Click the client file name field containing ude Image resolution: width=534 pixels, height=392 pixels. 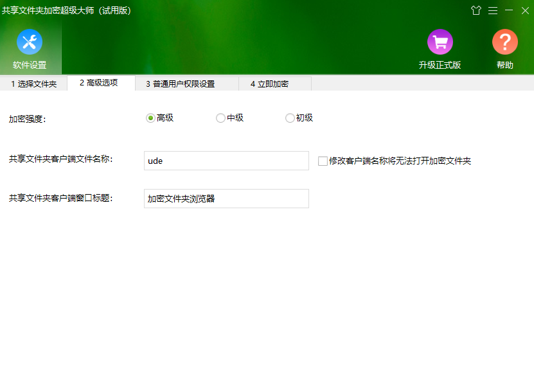pyautogui.click(x=226, y=161)
